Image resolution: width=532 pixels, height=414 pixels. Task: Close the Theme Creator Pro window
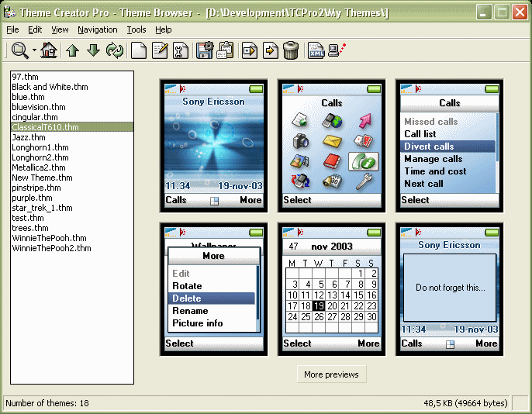coord(520,12)
